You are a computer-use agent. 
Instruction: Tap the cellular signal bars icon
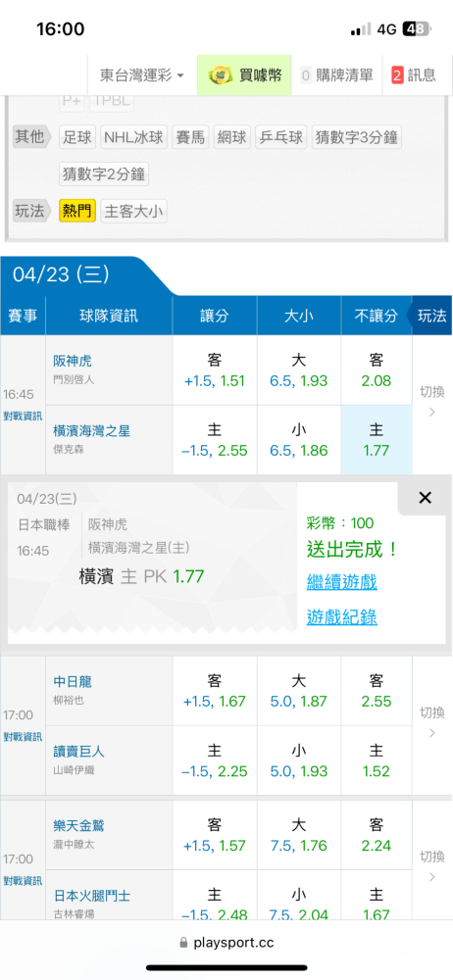click(x=360, y=29)
